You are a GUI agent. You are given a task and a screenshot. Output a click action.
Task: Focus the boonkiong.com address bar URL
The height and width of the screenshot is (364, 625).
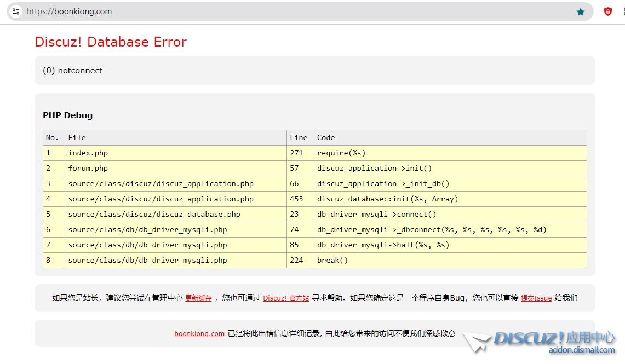pyautogui.click(x=69, y=11)
